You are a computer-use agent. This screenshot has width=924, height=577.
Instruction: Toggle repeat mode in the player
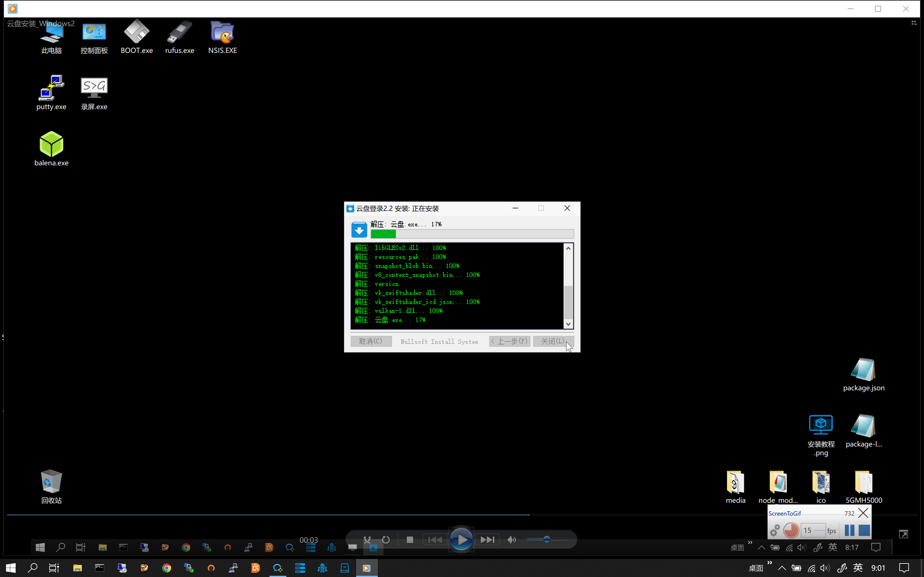pos(386,540)
